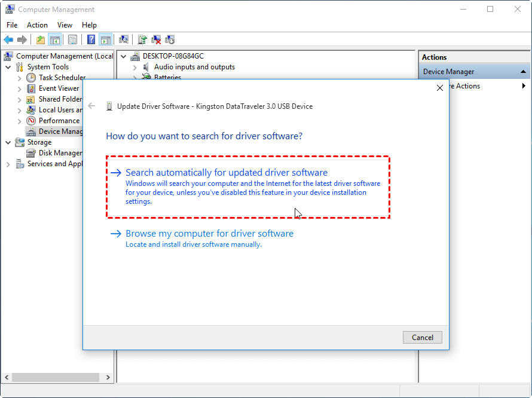Open the Action menu
This screenshot has width=532, height=398.
coord(37,25)
